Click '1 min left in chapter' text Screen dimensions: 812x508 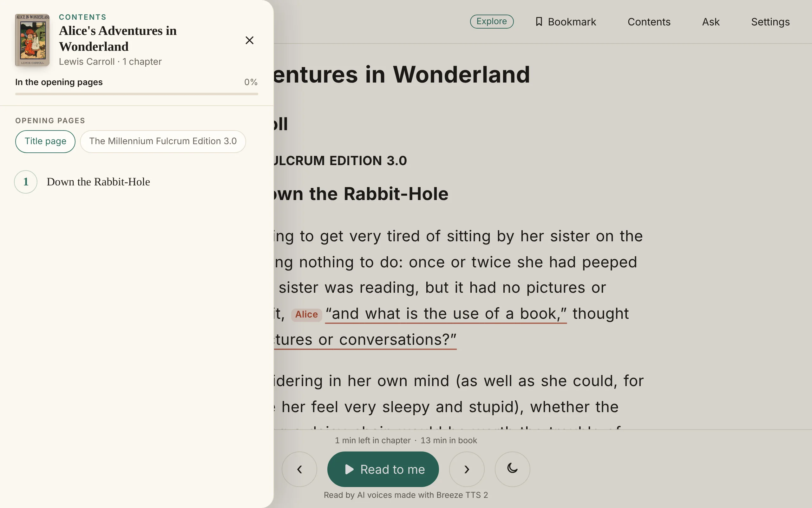pos(372,440)
